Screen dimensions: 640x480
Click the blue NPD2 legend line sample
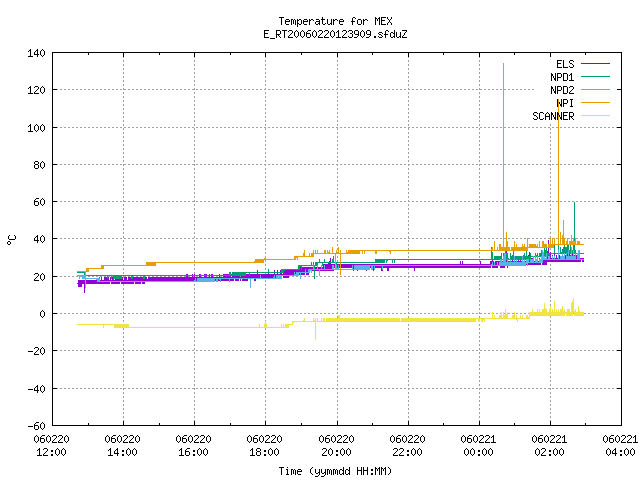(x=595, y=89)
